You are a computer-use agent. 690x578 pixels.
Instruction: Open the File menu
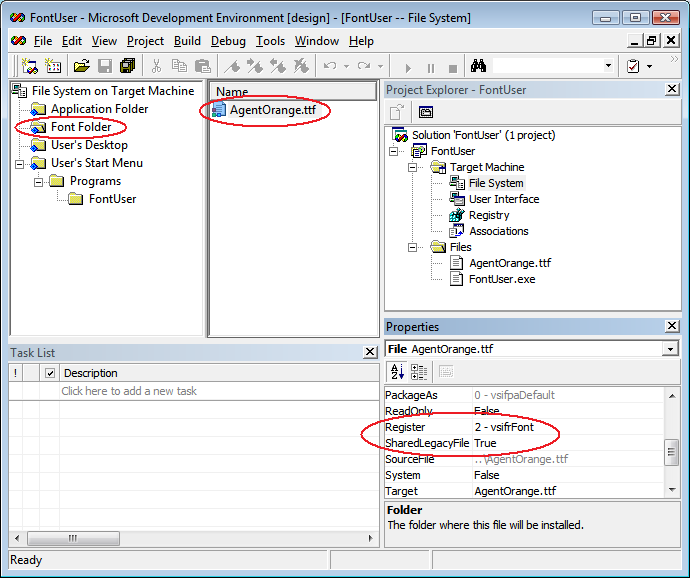[43, 41]
